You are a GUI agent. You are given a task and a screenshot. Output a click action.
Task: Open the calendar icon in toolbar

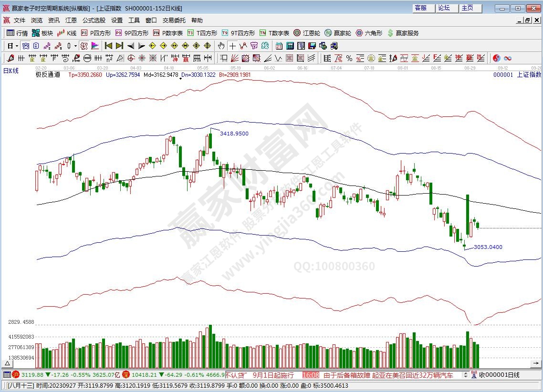[279, 46]
